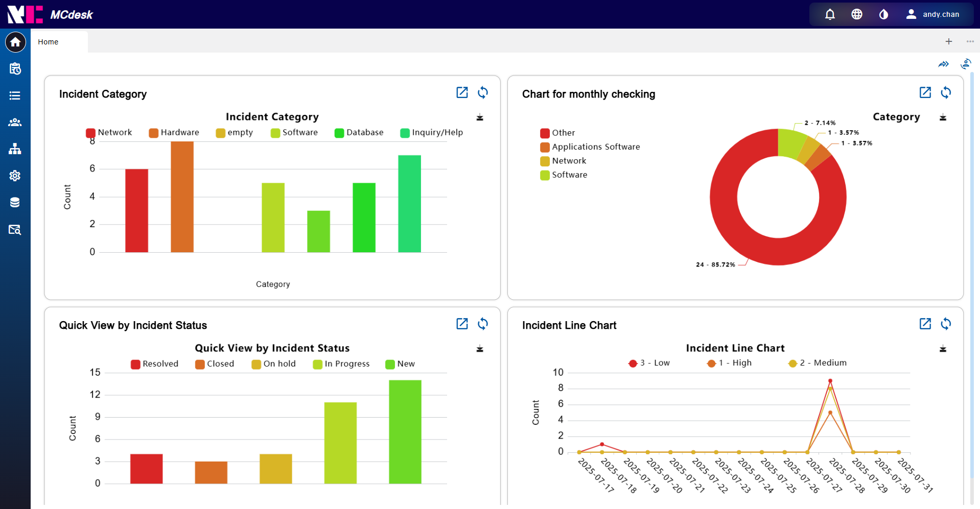Screen dimensions: 980x509
Task: Toggle Software legend in donut chart
Action: (564, 175)
